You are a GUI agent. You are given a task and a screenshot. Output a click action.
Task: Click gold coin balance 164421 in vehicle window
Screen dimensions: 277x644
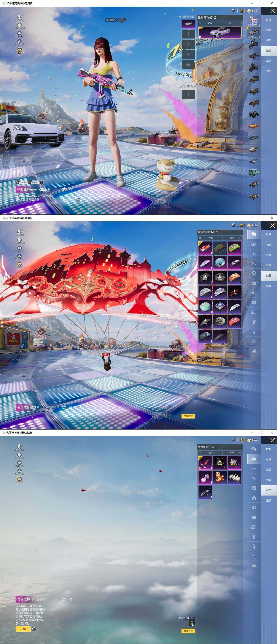(x=253, y=11)
